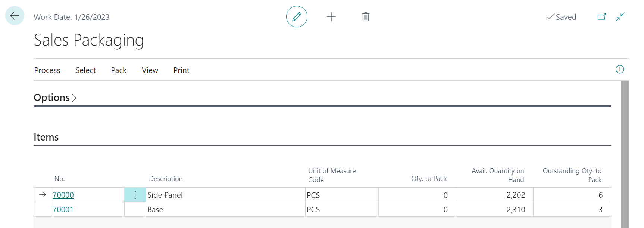This screenshot has width=644, height=228.
Task: Click Qty. to Pack field for Side Panel
Action: 417,195
